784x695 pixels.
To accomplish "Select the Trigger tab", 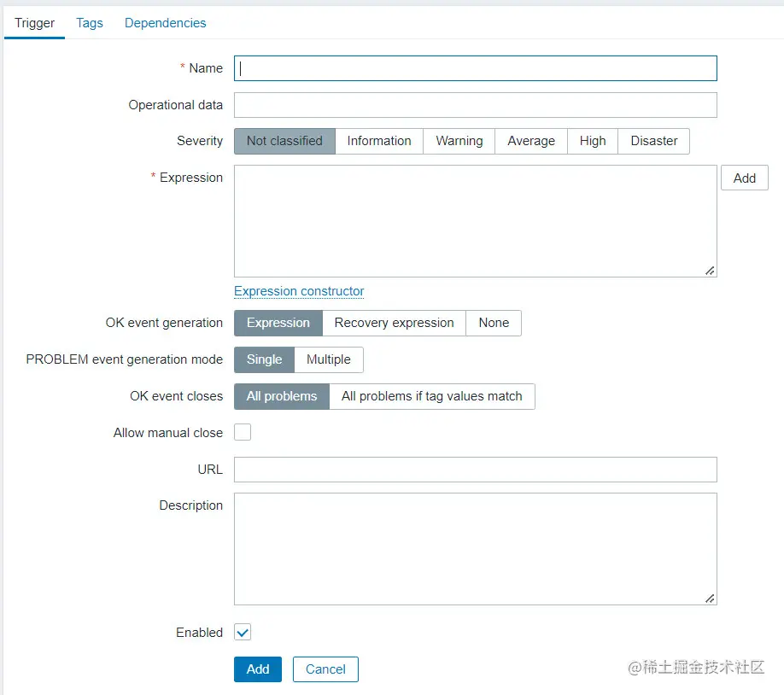I will [x=34, y=23].
